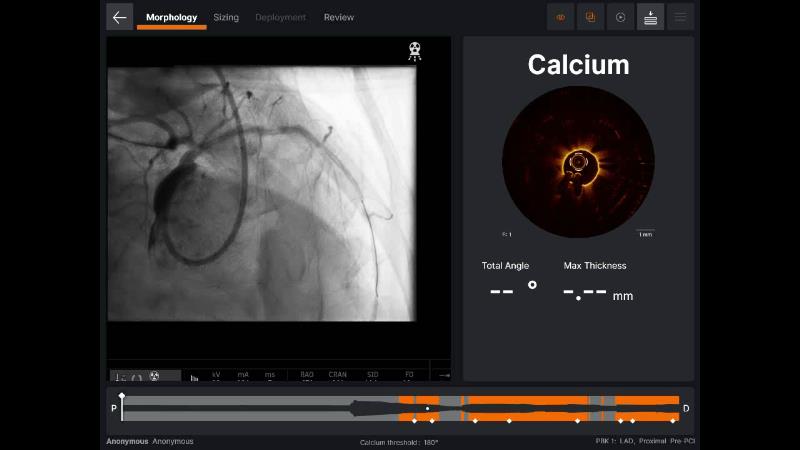Open the hamburger menu icon

pos(680,17)
